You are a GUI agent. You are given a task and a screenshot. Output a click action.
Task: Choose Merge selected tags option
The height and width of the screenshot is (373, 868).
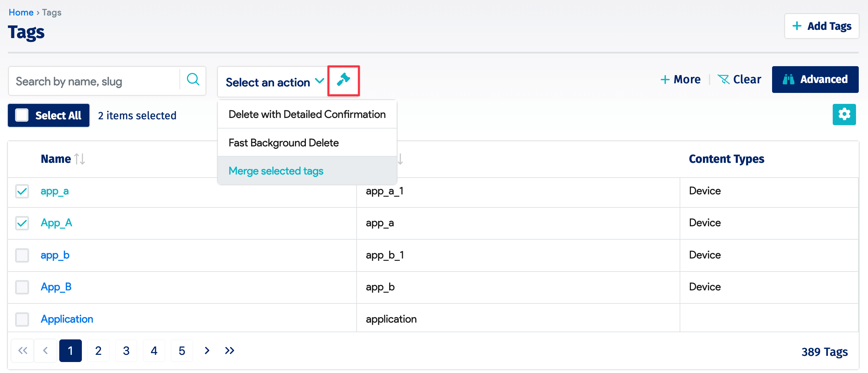276,171
